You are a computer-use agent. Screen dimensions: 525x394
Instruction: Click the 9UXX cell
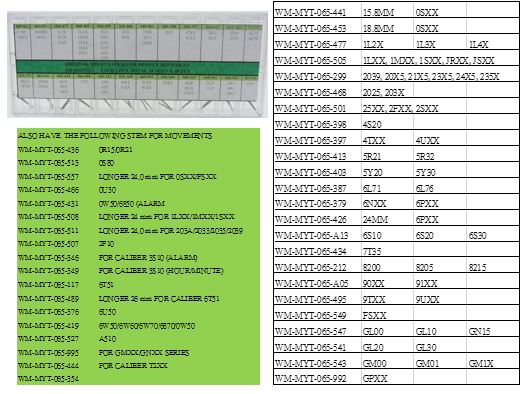coord(440,297)
